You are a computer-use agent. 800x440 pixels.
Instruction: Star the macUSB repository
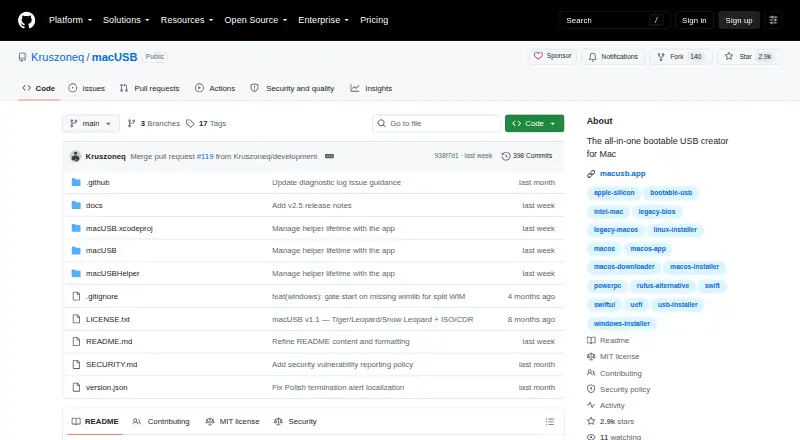(x=749, y=57)
